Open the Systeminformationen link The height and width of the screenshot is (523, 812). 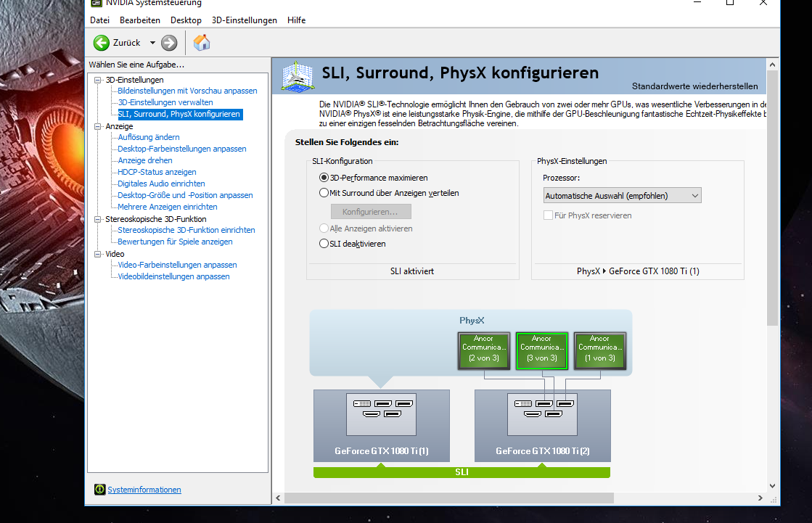point(144,490)
